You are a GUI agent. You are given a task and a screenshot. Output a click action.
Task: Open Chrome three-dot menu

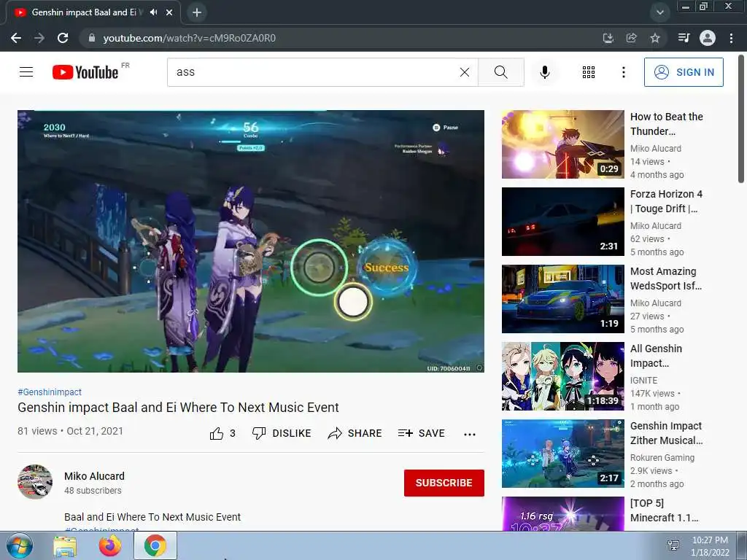pos(731,38)
